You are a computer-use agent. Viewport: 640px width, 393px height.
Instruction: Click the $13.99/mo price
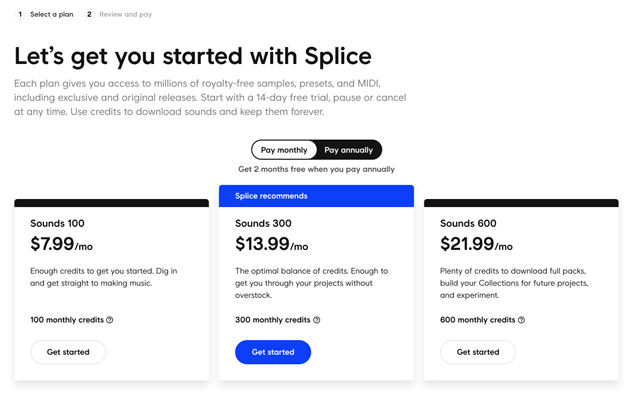click(x=272, y=244)
